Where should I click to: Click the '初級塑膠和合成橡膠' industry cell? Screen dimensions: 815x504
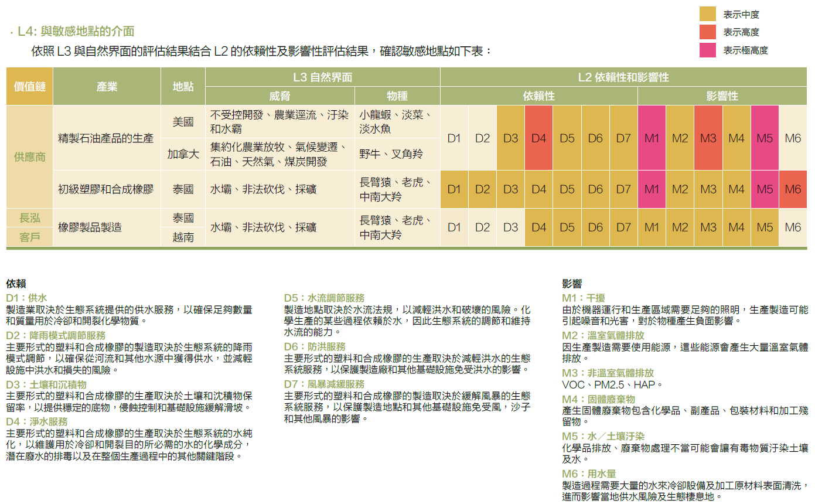click(x=107, y=189)
